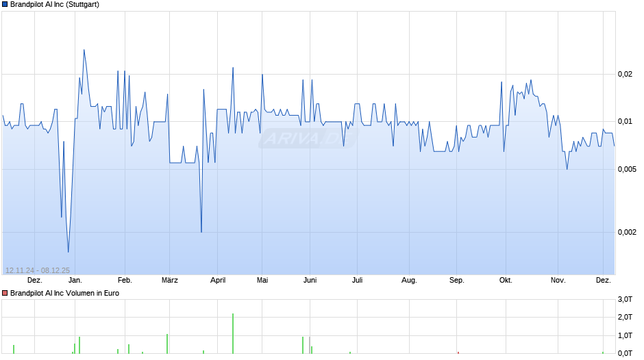The image size is (644, 360).
Task: Click the 'Okt.' month label
Action: click(506, 281)
